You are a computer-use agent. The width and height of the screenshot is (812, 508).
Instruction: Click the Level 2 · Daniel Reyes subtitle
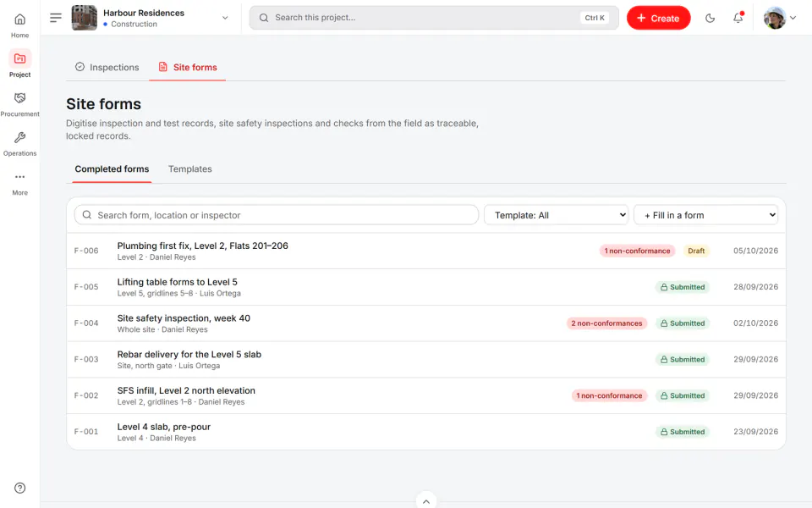tap(156, 257)
